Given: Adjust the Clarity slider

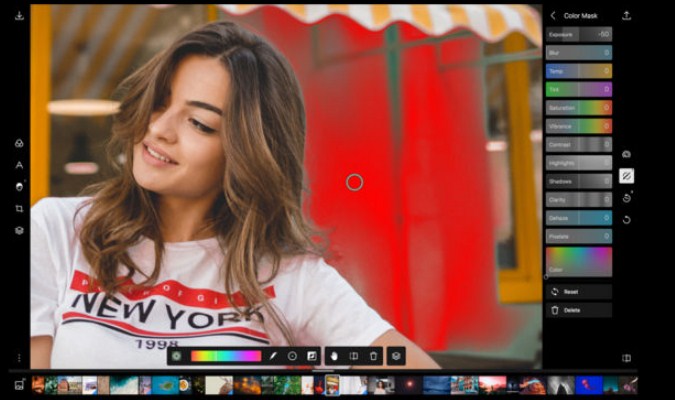Looking at the screenshot, I should tap(579, 200).
